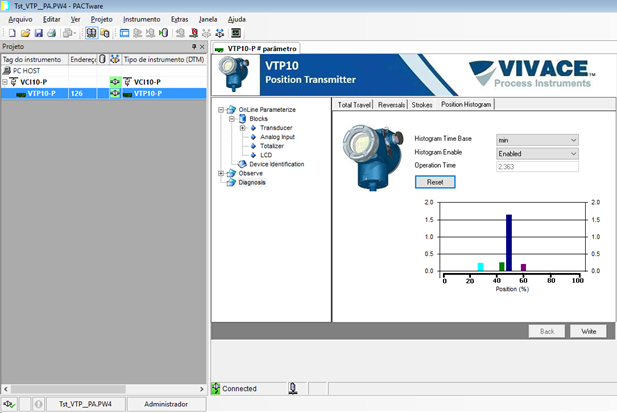This screenshot has height=413, width=617.
Task: Click the Connected status icon
Action: [216, 389]
